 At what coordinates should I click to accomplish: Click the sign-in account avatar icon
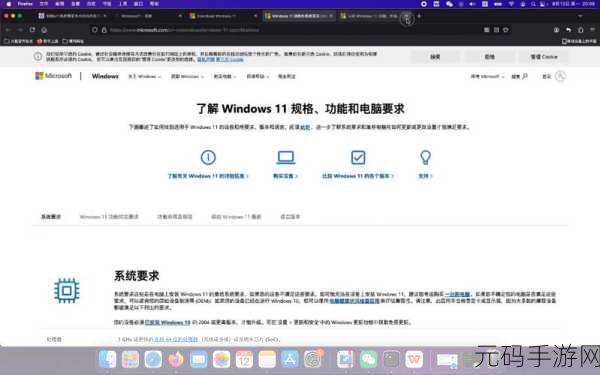coord(561,76)
